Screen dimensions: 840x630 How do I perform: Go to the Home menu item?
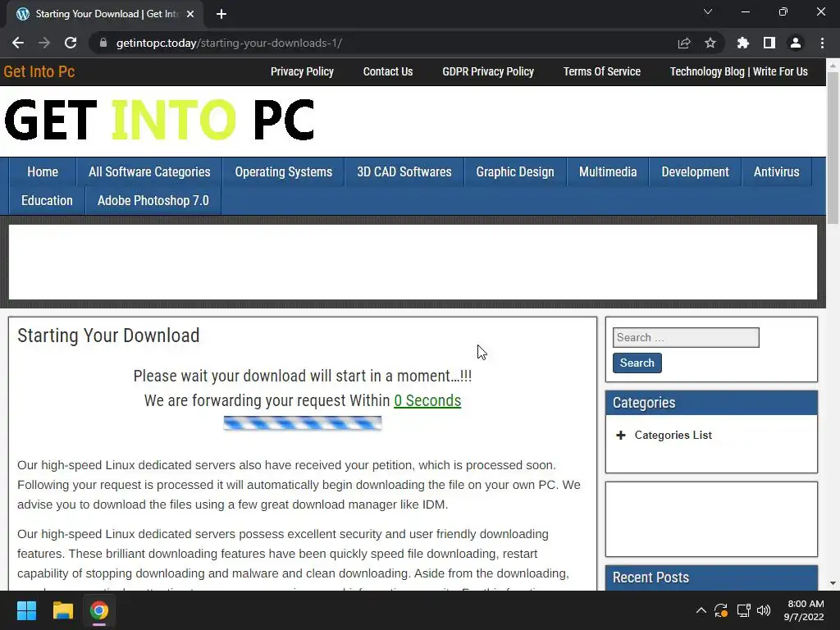43,172
